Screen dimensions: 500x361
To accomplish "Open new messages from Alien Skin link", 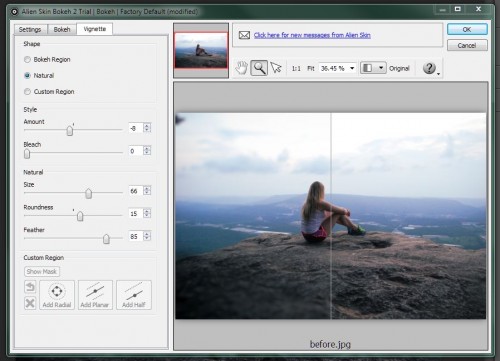I will 312,35.
